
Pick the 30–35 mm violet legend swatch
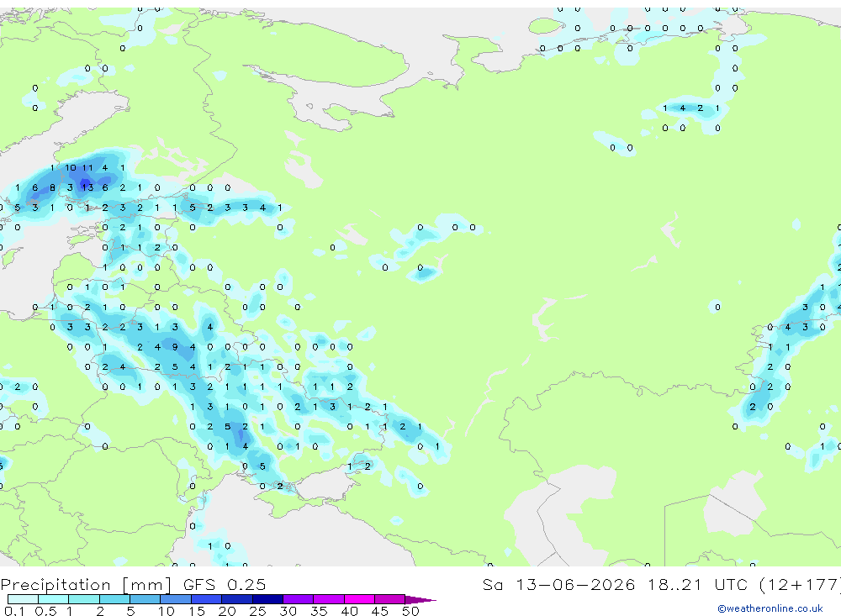tap(298, 599)
